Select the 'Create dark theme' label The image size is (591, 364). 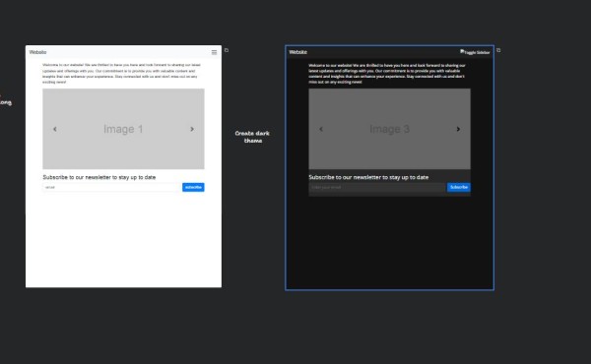coord(252,137)
